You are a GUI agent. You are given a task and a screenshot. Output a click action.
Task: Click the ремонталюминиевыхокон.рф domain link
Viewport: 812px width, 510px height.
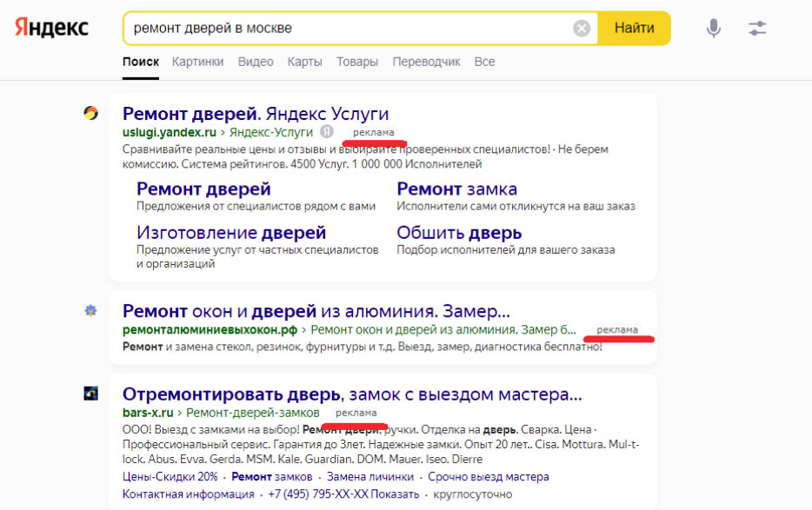210,330
